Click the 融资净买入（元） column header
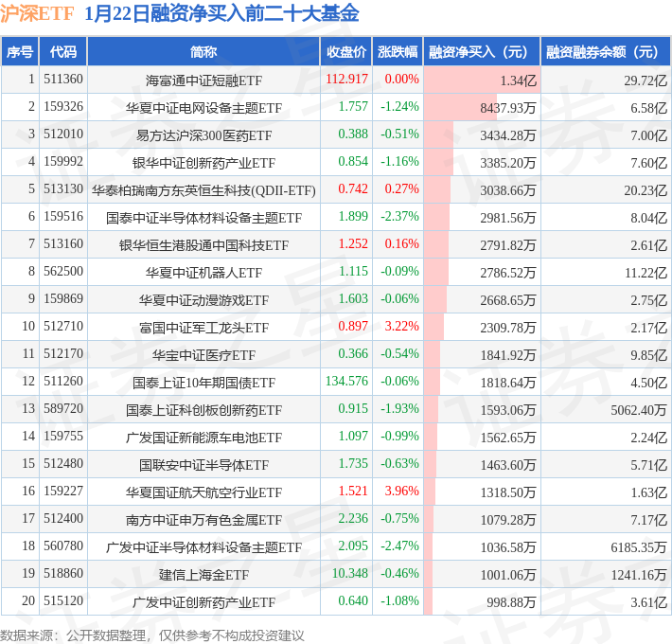Image resolution: width=672 pixels, height=644 pixels. click(482, 52)
